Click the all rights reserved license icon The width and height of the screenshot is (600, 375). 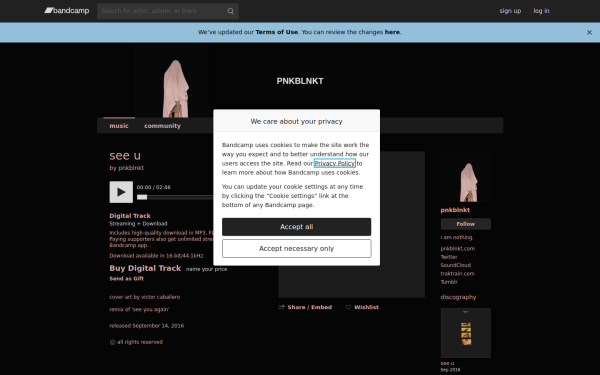point(112,342)
